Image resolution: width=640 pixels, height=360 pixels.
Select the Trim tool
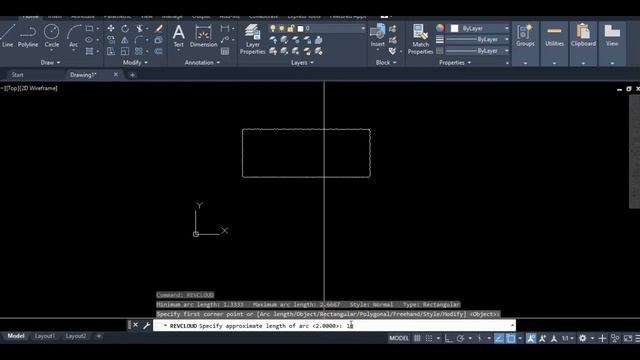[x=139, y=29]
